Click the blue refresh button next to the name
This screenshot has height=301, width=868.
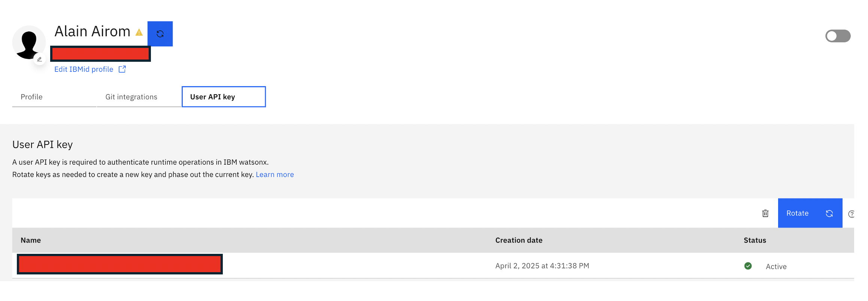[x=160, y=34]
